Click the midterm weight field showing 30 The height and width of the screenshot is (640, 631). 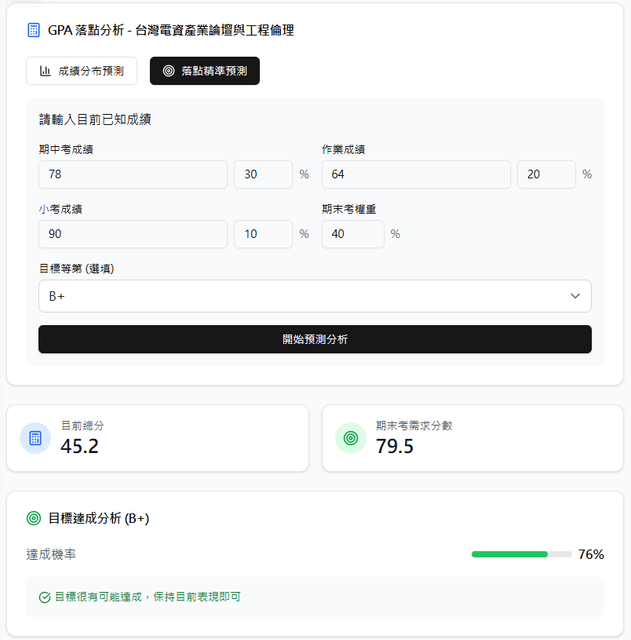tap(262, 175)
